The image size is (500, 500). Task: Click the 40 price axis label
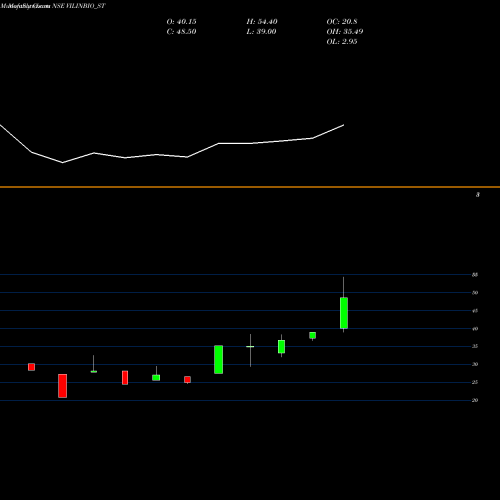pyautogui.click(x=475, y=329)
